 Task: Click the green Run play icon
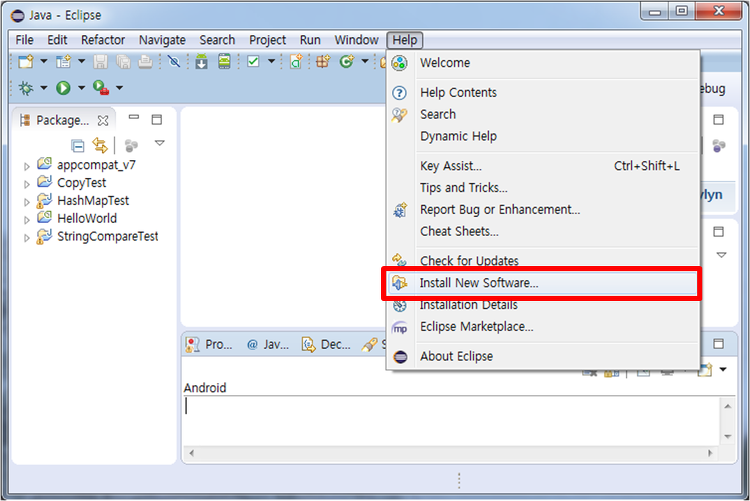tap(63, 88)
